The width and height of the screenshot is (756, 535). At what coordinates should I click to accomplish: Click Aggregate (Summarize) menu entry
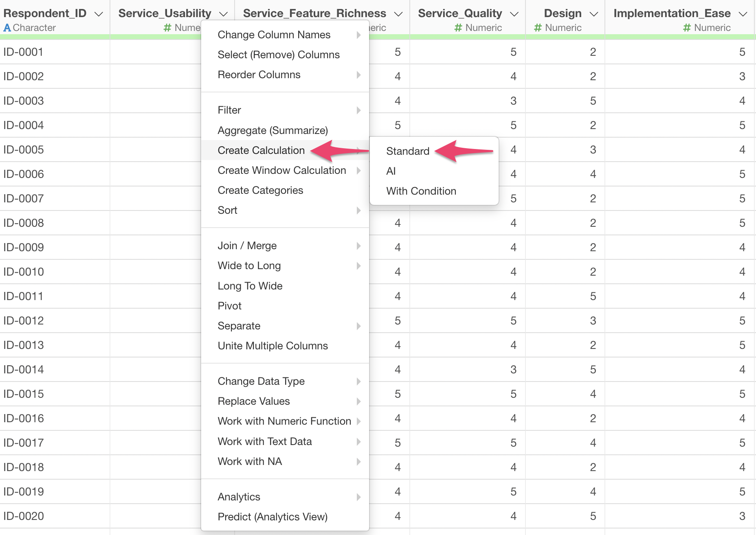[273, 131]
